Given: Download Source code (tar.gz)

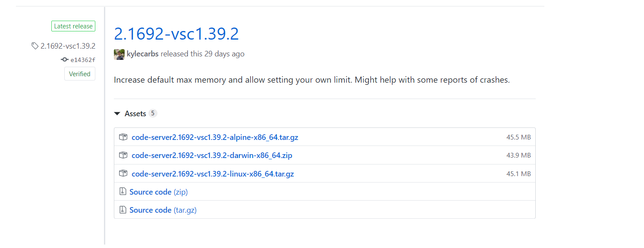Looking at the screenshot, I should click(x=163, y=210).
